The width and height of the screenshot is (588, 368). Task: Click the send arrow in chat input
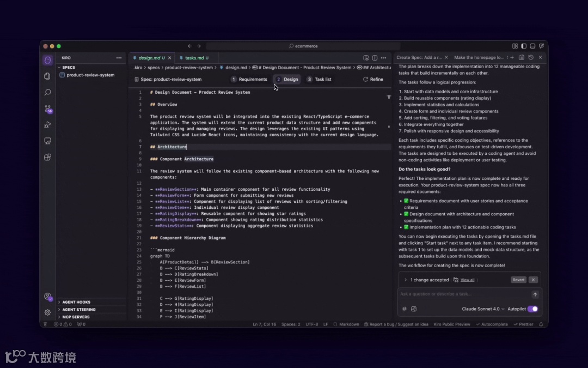point(535,294)
